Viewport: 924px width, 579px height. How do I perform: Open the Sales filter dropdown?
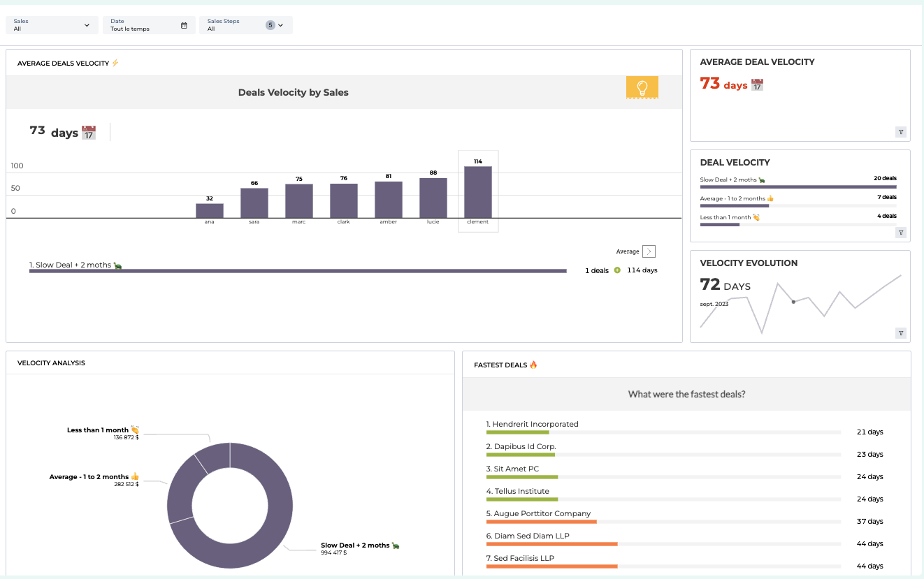(x=52, y=25)
